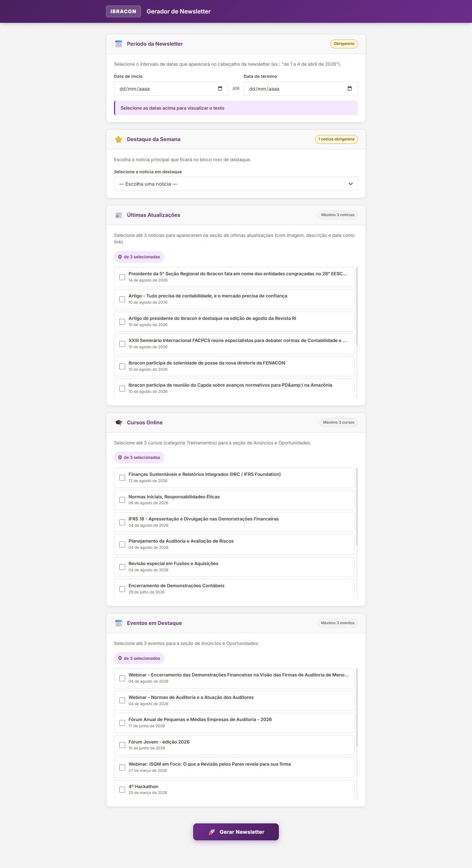472x868 pixels.
Task: Click the '1 notícia obrigatória' badge
Action: 336,139
